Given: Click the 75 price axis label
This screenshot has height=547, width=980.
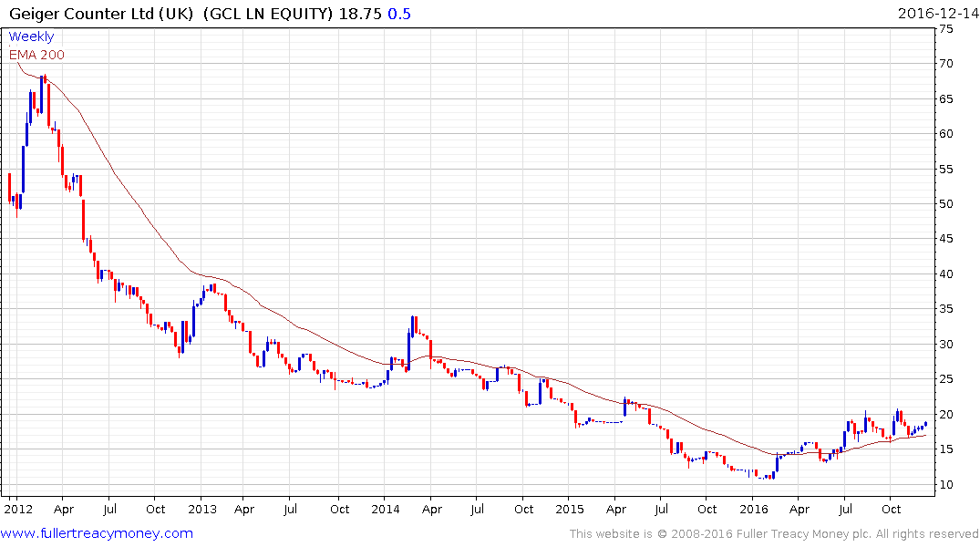Looking at the screenshot, I should pyautogui.click(x=946, y=29).
